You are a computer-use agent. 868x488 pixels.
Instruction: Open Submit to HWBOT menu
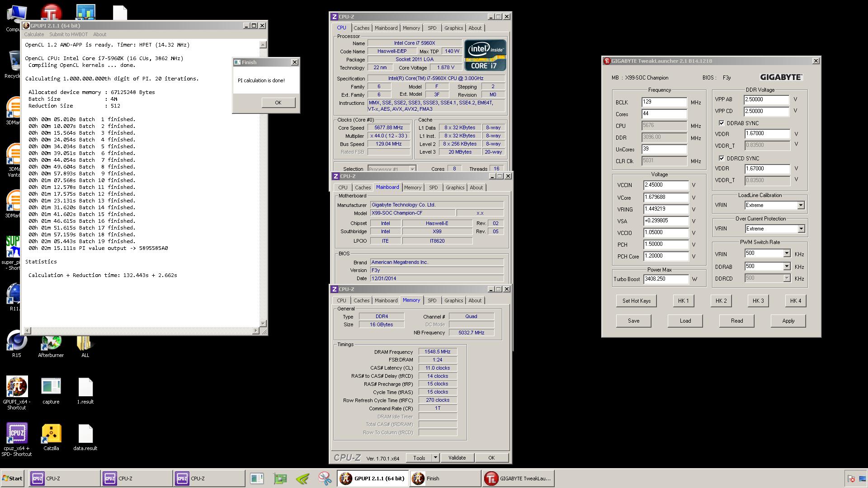68,34
